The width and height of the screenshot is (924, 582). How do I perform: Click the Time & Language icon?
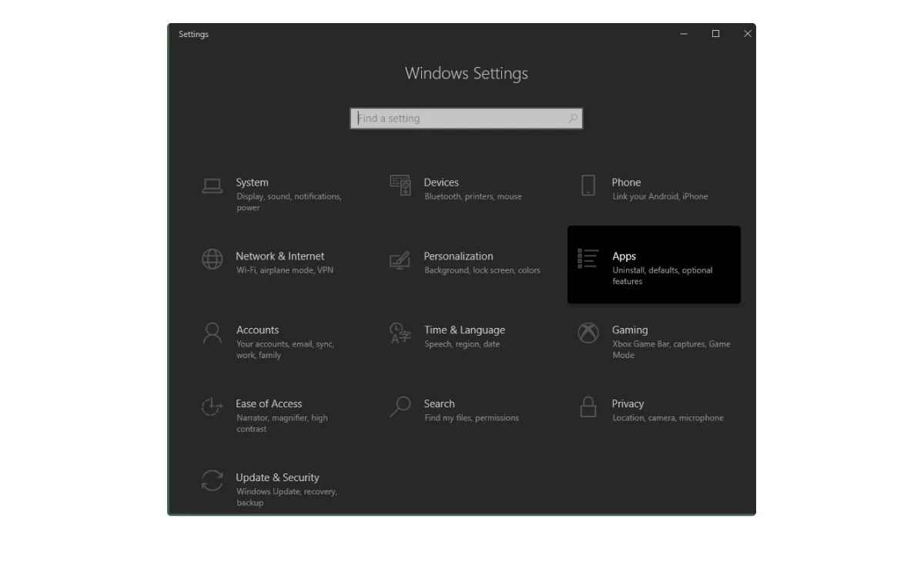[400, 333]
